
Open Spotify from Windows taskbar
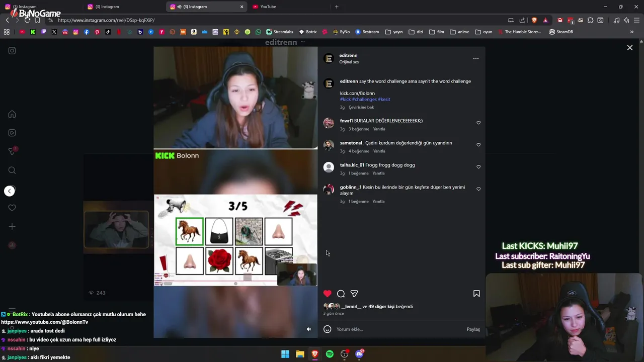click(330, 354)
